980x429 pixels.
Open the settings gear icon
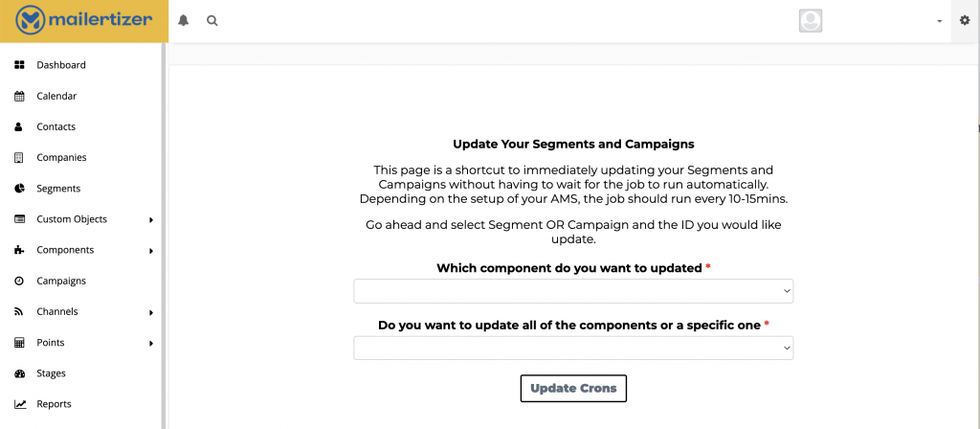pyautogui.click(x=965, y=21)
